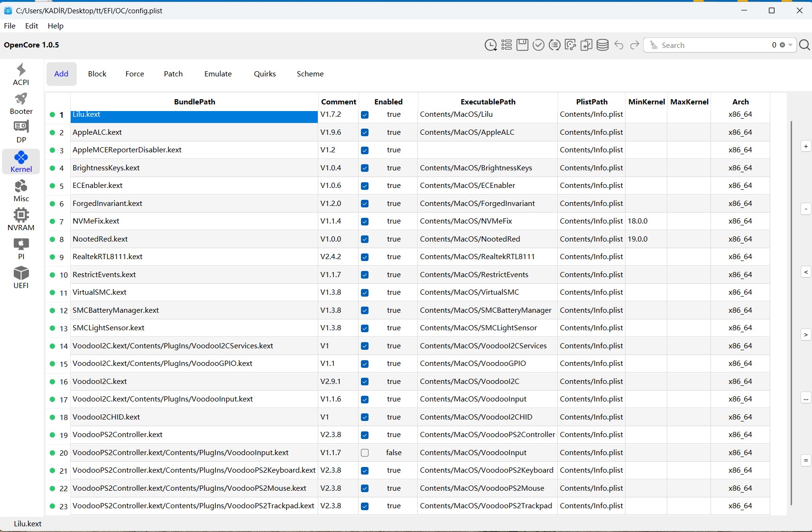This screenshot has height=532, width=812.
Task: Open recent files clock icon
Action: pyautogui.click(x=490, y=45)
